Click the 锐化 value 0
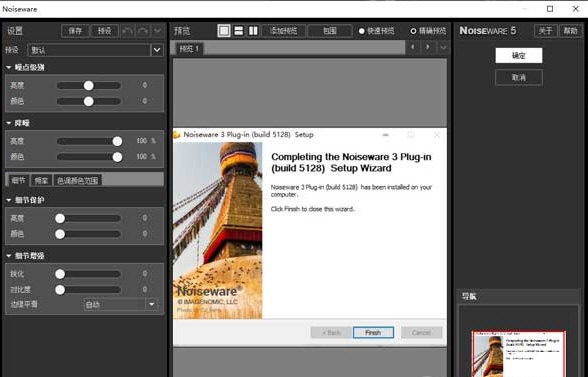The height and width of the screenshot is (377, 588). (145, 273)
